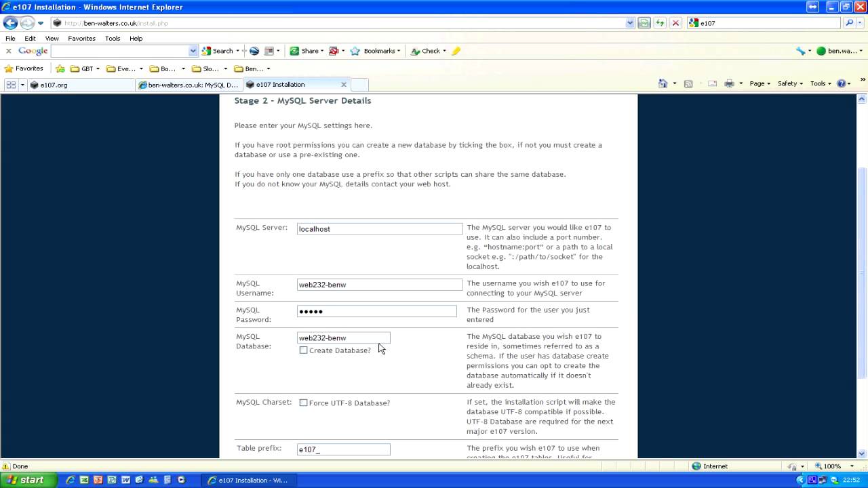Click the RSS feeds icon
868x488 pixels.
point(688,83)
